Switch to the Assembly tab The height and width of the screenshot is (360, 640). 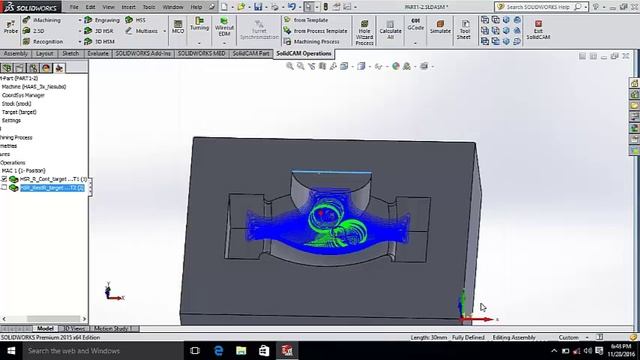pyautogui.click(x=16, y=53)
